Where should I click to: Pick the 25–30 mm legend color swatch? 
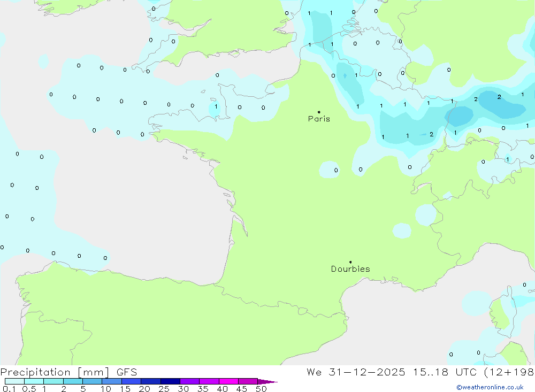[170, 381]
